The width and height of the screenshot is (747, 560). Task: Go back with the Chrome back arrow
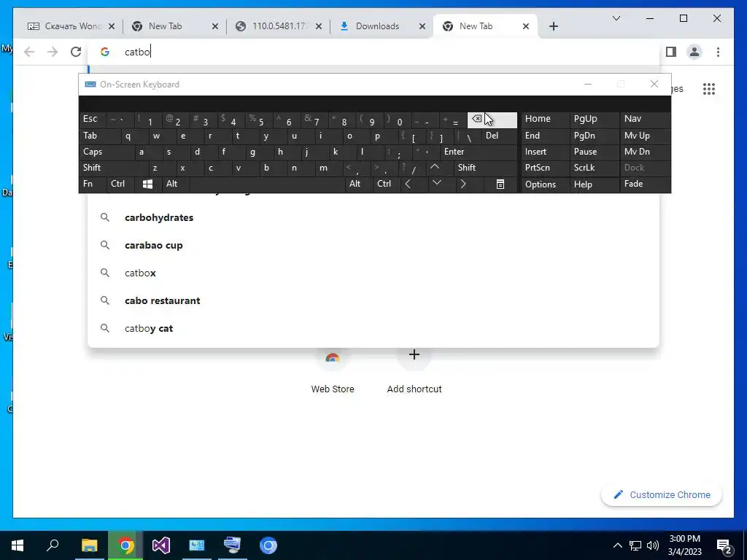coord(29,52)
